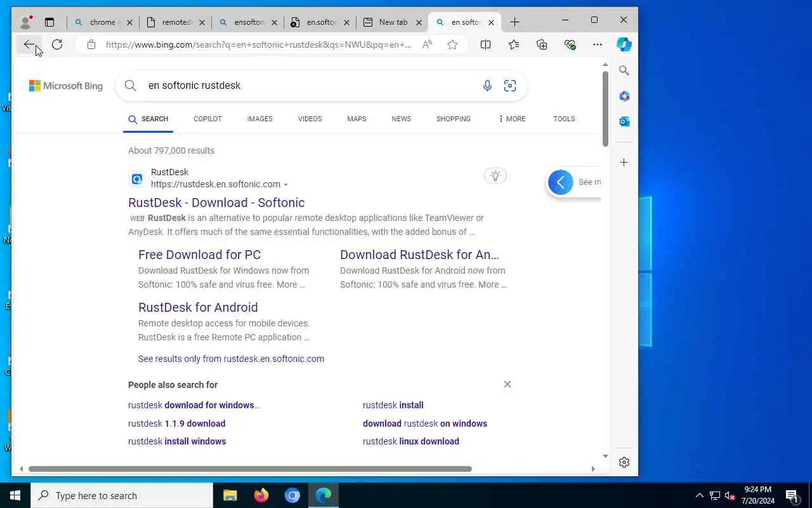Open new tab with plus button
Screen dimensions: 812x508
point(514,22)
